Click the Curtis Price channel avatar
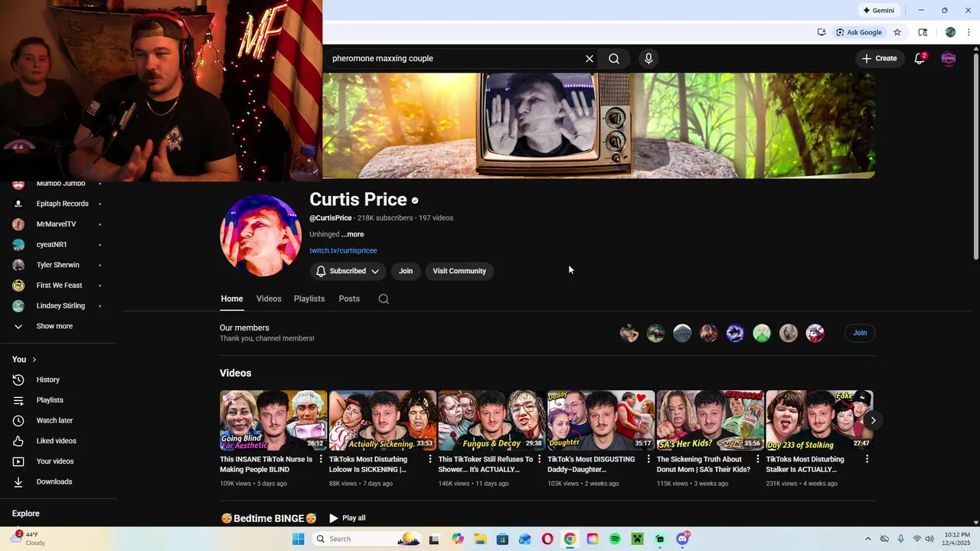The image size is (980, 551). (260, 236)
